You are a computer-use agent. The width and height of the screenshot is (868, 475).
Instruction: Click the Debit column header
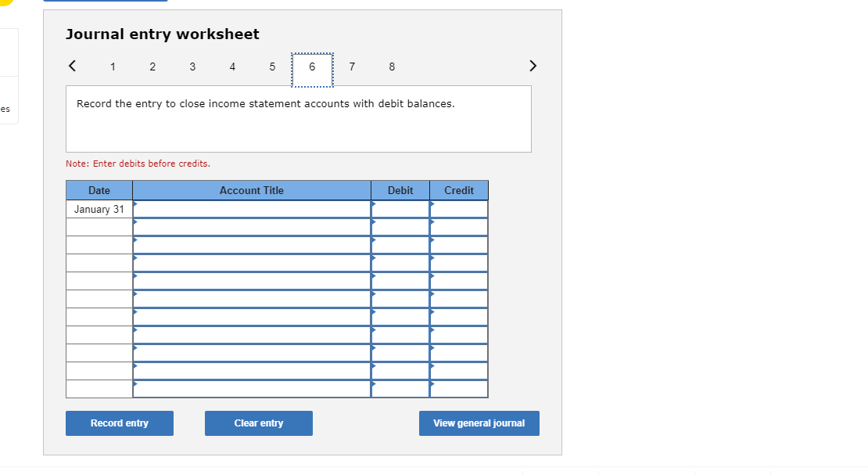pos(400,190)
